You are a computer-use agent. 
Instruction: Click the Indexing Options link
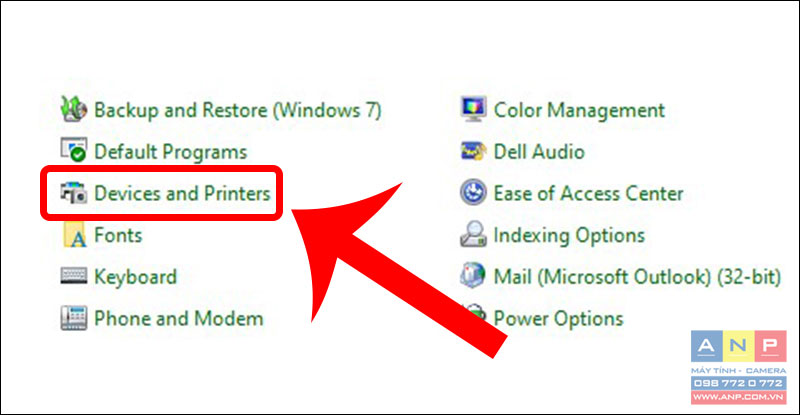click(x=569, y=235)
